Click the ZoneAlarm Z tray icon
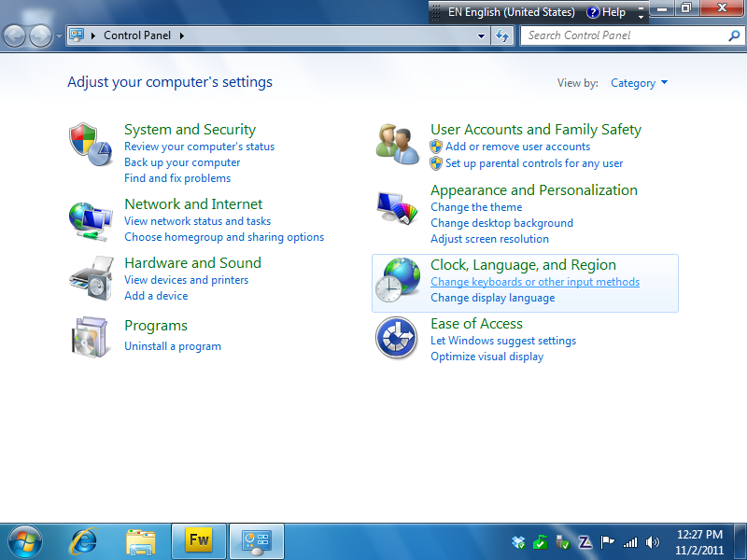The image size is (747, 560). (x=585, y=542)
